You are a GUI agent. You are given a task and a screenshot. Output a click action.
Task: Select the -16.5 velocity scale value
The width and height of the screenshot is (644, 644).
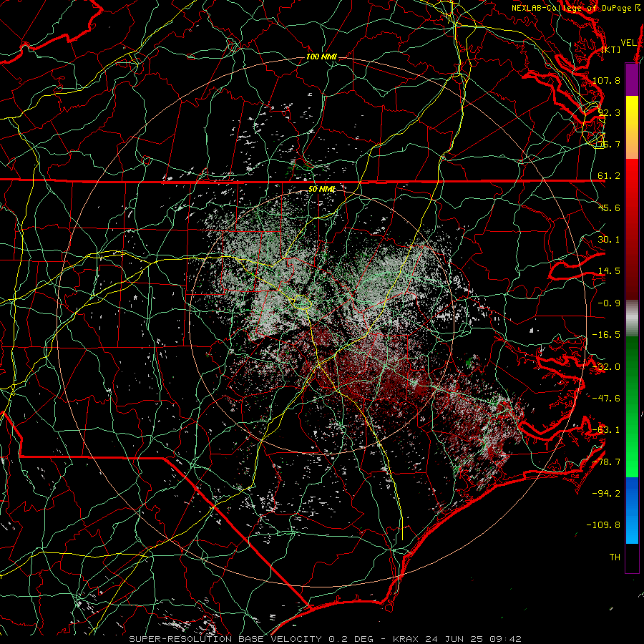606,335
